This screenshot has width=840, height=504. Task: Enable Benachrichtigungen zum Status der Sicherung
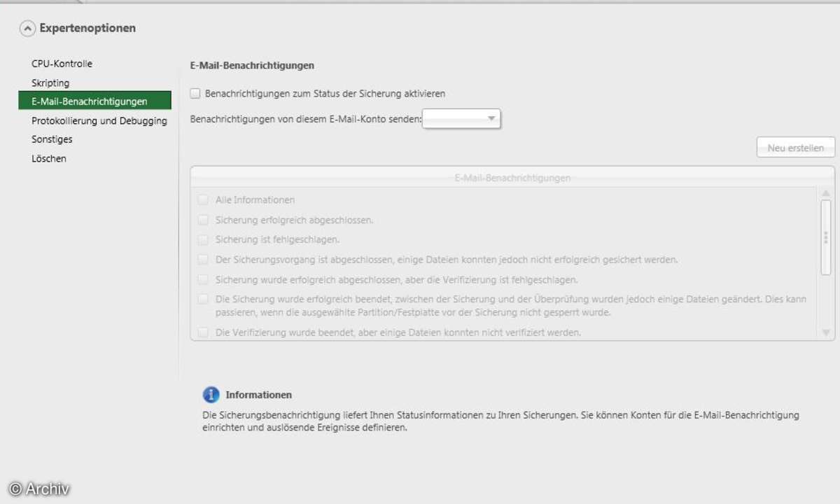[195, 93]
